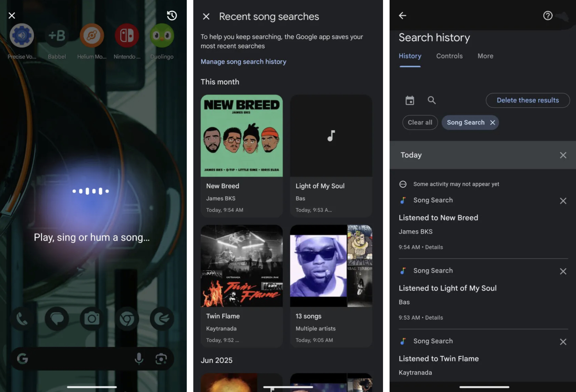Tap the Google G logo in search bar

click(x=23, y=359)
